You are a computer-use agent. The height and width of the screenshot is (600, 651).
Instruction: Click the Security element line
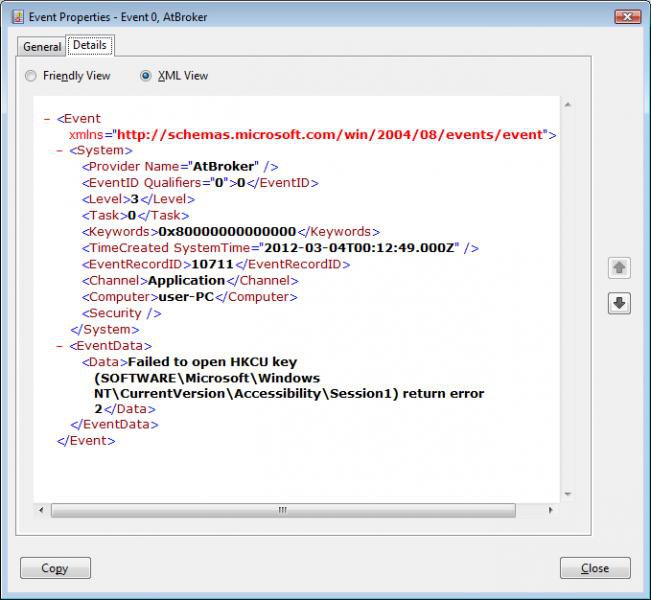pyautogui.click(x=121, y=313)
